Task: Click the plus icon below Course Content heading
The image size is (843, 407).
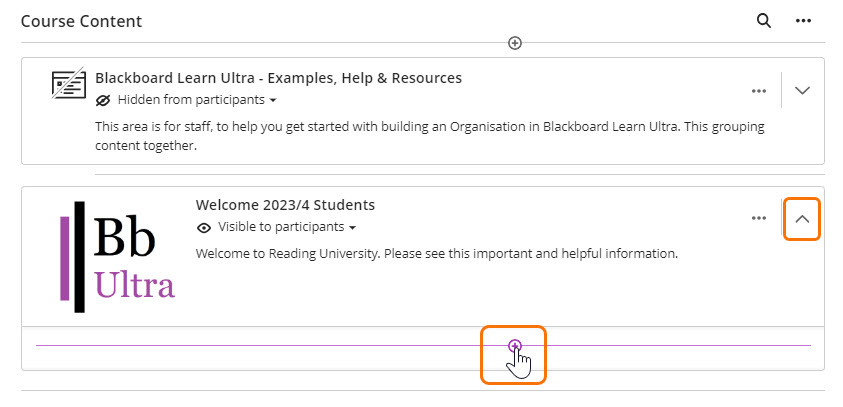Action: [515, 43]
